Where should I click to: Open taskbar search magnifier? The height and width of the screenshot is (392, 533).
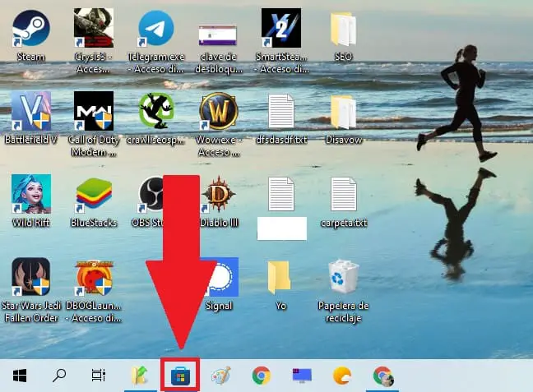[x=59, y=376]
